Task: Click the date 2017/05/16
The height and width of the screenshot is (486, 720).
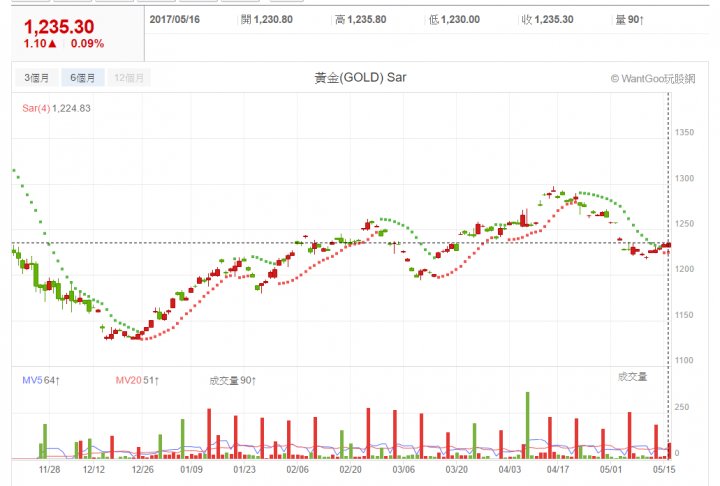Action: click(174, 19)
